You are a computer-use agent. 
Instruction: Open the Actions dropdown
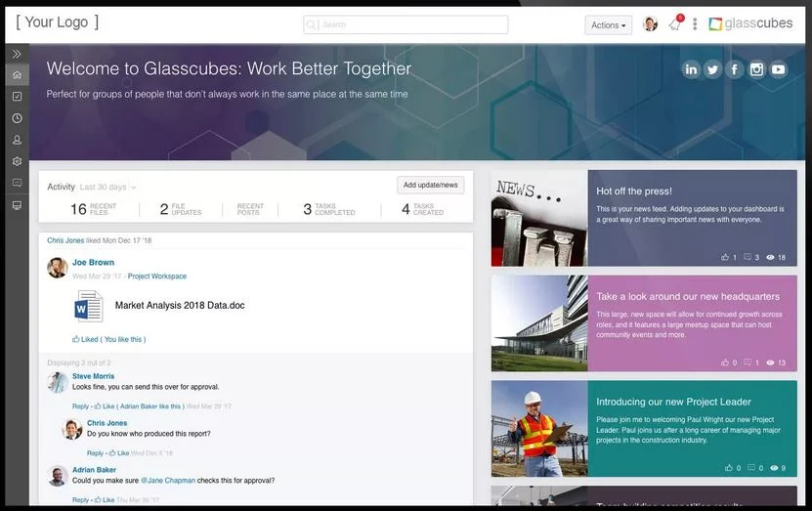point(608,24)
